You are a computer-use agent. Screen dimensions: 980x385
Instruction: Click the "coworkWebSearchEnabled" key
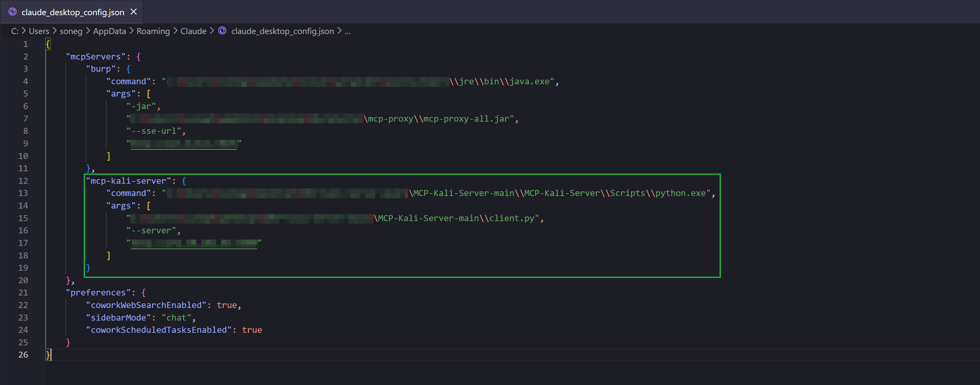point(146,305)
